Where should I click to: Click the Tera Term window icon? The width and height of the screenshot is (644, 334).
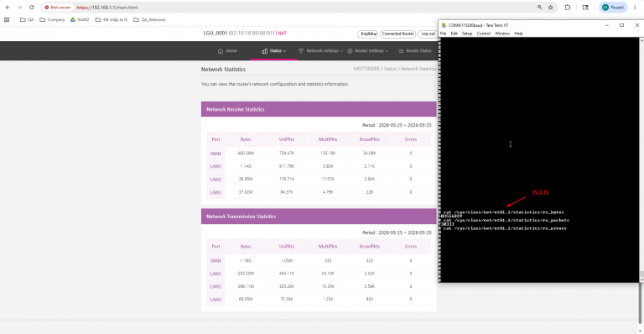pyautogui.click(x=444, y=25)
